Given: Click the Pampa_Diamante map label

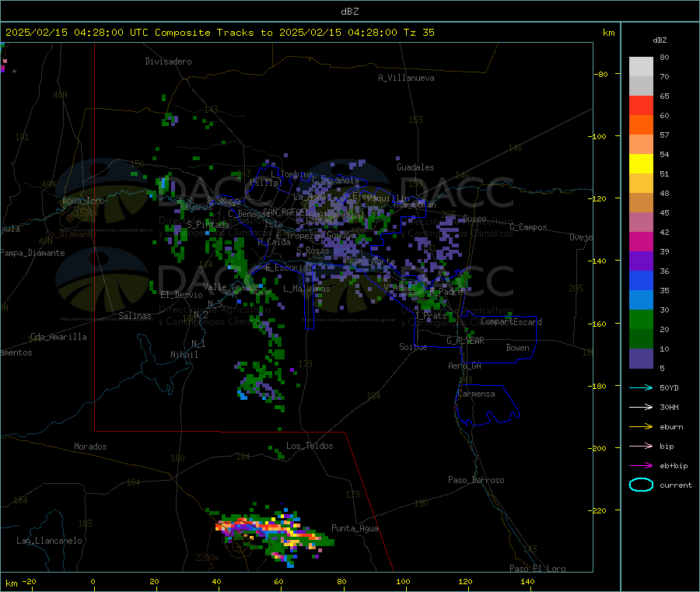Looking at the screenshot, I should 33,253.
